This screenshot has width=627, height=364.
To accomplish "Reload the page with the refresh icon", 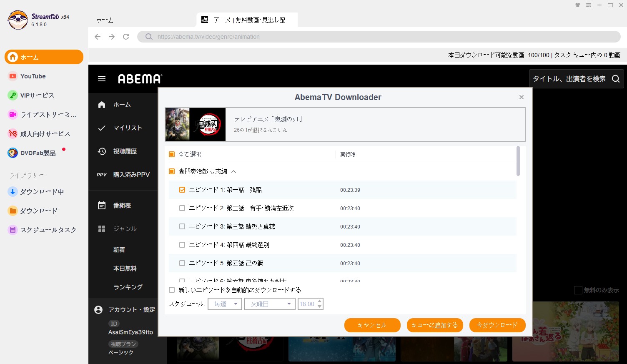I will tap(126, 37).
